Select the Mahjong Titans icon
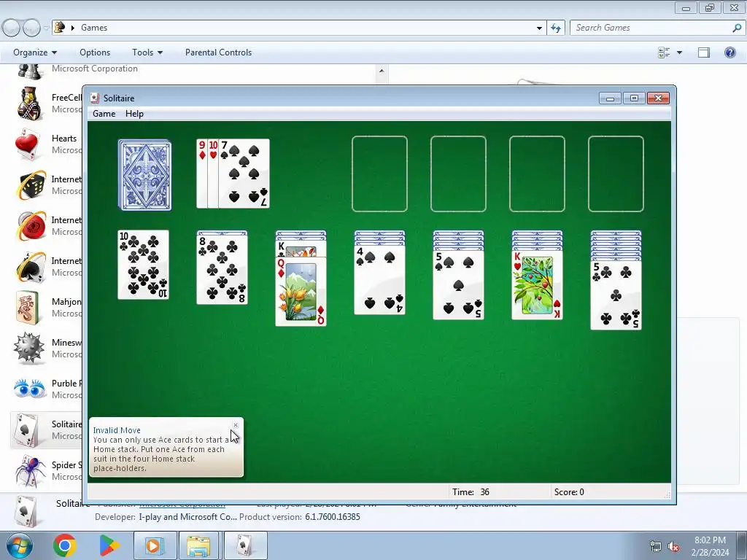 [x=28, y=308]
